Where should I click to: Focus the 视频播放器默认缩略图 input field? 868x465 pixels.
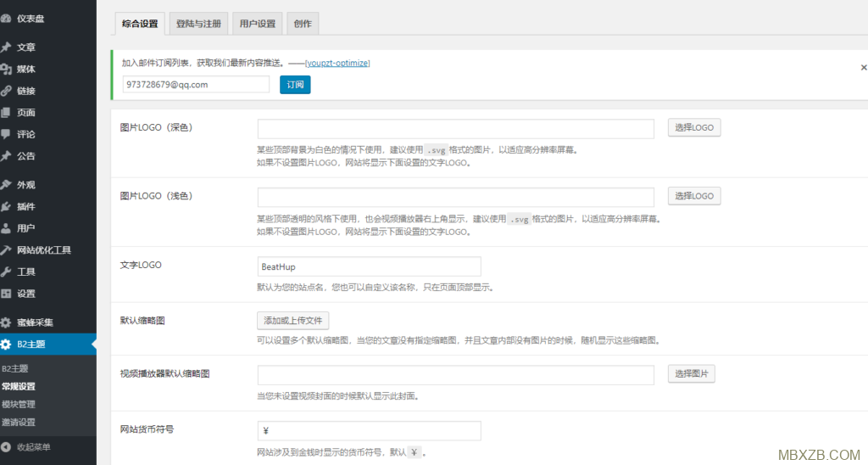[x=455, y=375]
